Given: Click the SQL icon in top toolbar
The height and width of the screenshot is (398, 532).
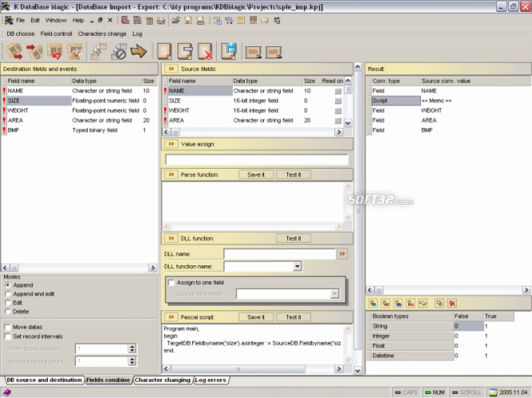Looking at the screenshot, I should pyautogui.click(x=229, y=20).
